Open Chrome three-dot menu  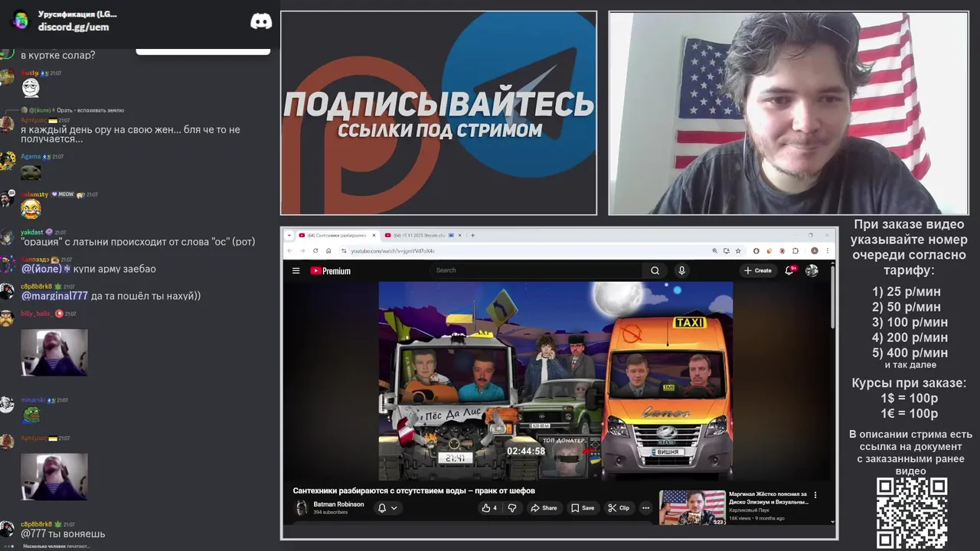(x=828, y=250)
